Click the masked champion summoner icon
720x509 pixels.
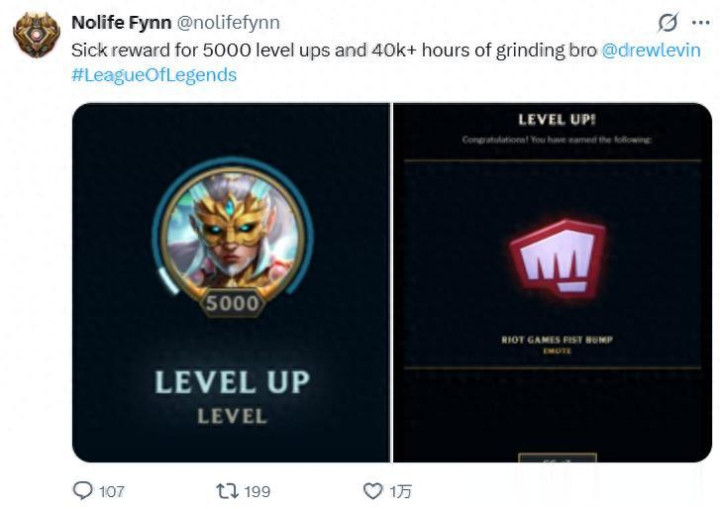tap(233, 234)
